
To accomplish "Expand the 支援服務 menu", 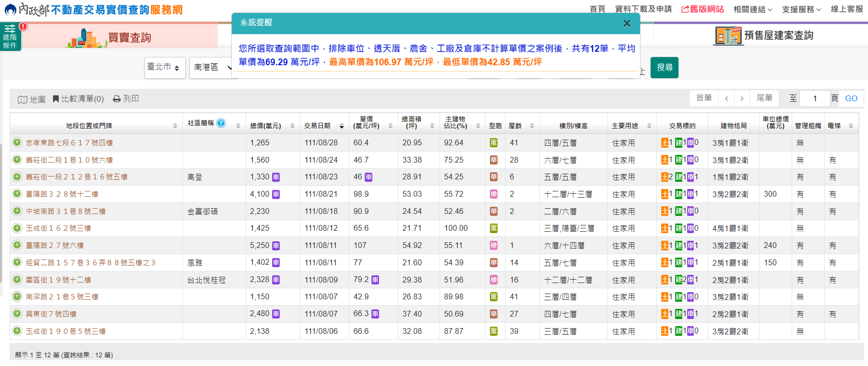I will [x=801, y=9].
